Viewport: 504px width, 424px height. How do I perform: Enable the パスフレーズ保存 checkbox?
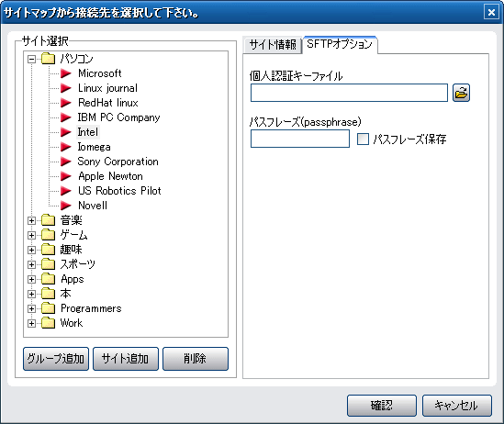pos(363,139)
